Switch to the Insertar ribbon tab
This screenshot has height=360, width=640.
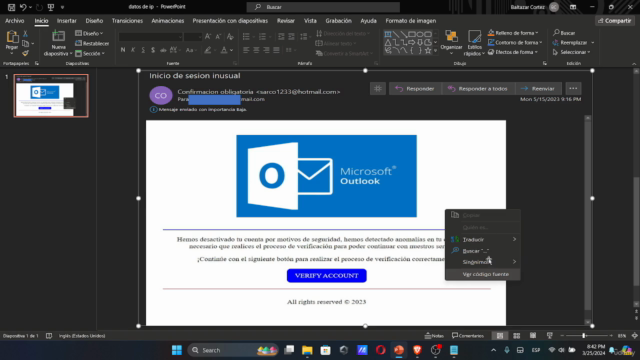pyautogui.click(x=67, y=21)
